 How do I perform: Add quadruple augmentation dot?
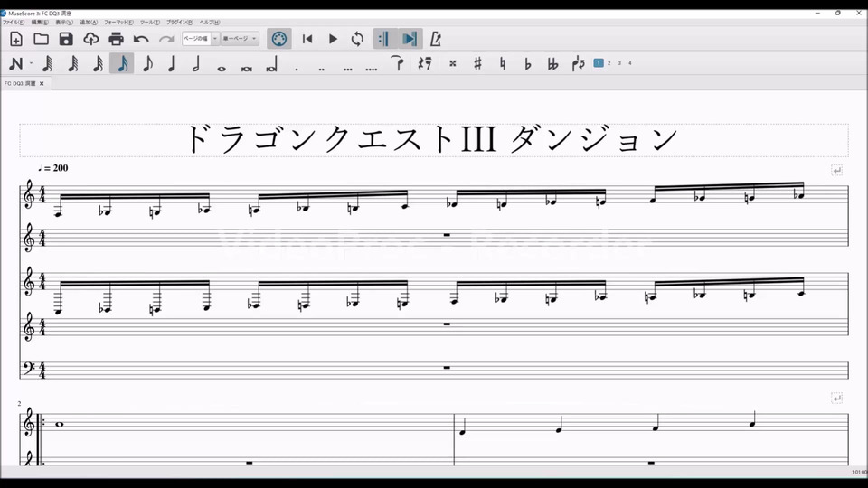(372, 70)
